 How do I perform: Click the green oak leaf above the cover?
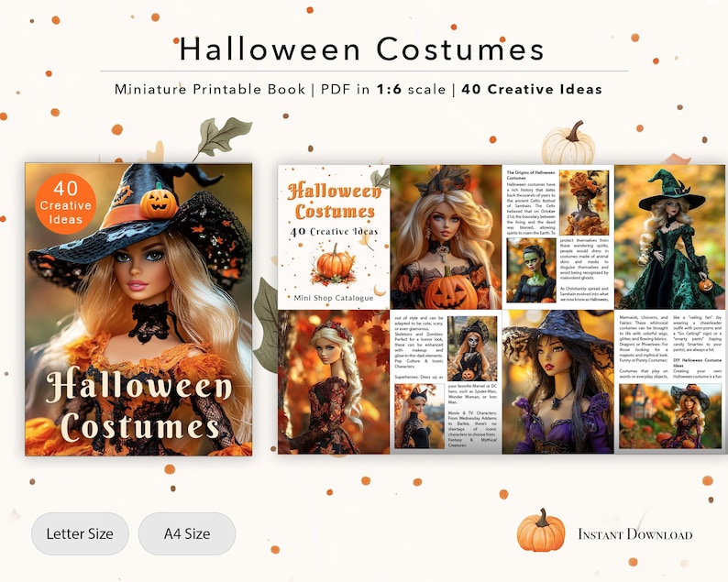coord(223,137)
